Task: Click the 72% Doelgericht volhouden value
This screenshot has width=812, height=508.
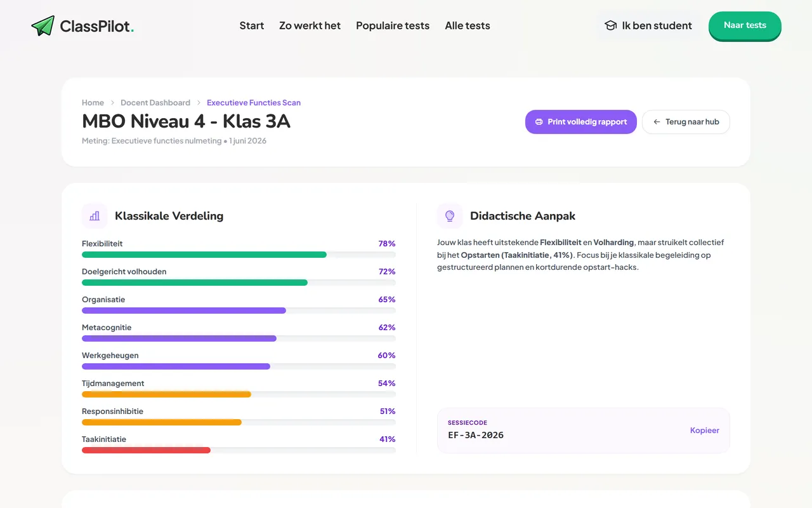Action: [387, 272]
